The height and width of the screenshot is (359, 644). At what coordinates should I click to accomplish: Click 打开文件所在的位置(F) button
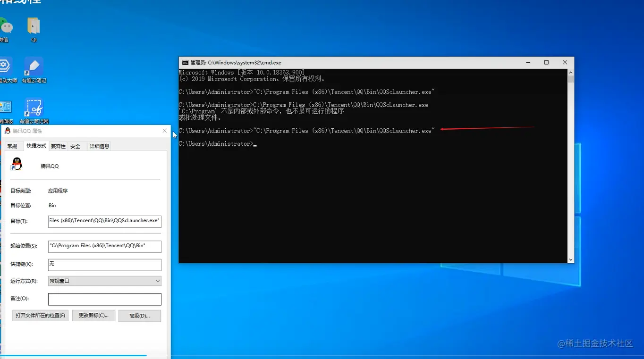[41, 316]
